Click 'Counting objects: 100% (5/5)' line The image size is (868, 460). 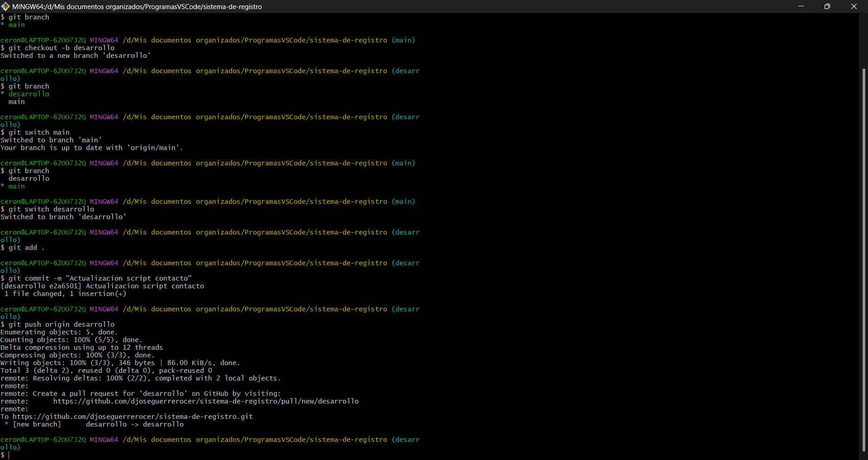click(x=71, y=340)
